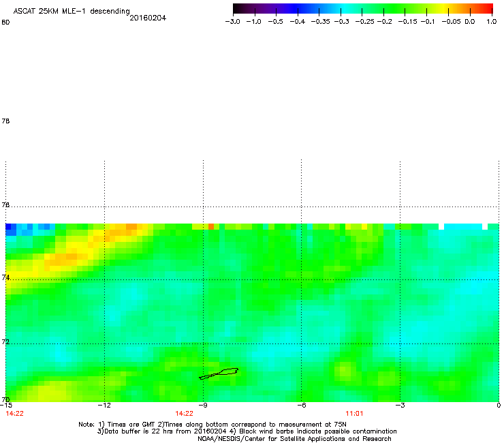Viewport: 504px width, 443px height.
Task: Click the longitude label -12
Action: (104, 406)
